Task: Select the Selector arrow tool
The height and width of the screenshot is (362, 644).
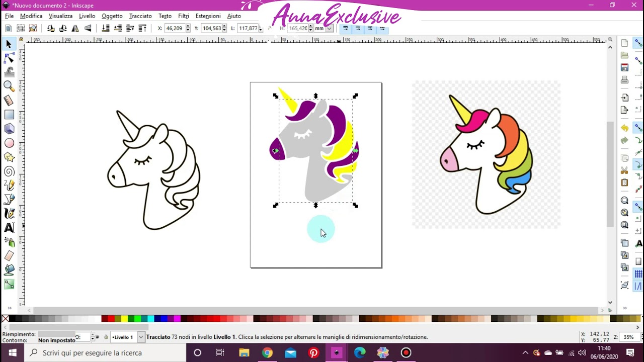Action: click(9, 44)
